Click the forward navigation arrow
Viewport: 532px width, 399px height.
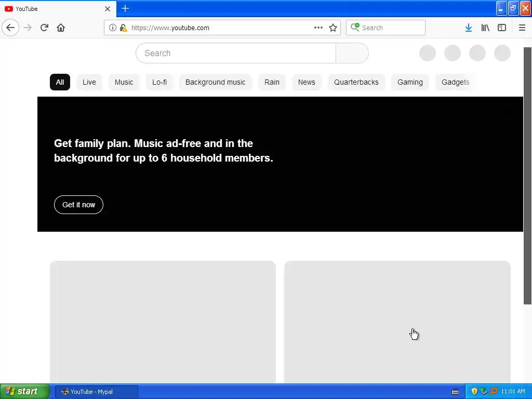point(28,28)
